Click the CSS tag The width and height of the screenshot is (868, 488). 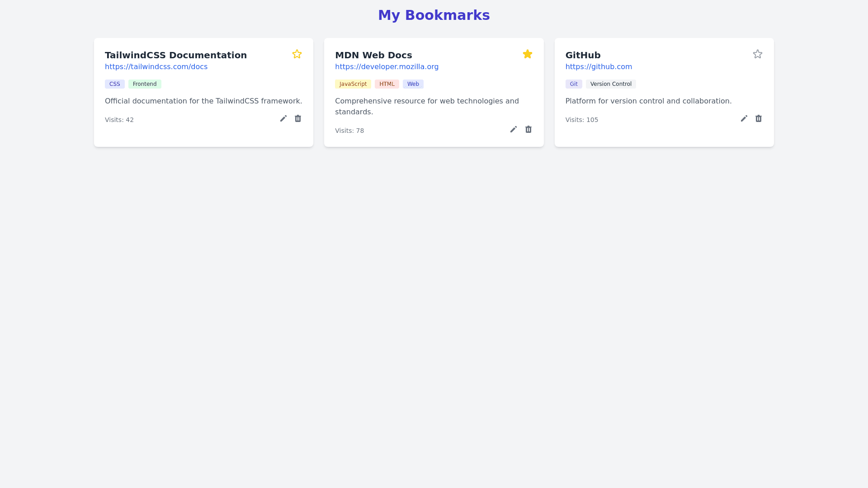(x=115, y=84)
